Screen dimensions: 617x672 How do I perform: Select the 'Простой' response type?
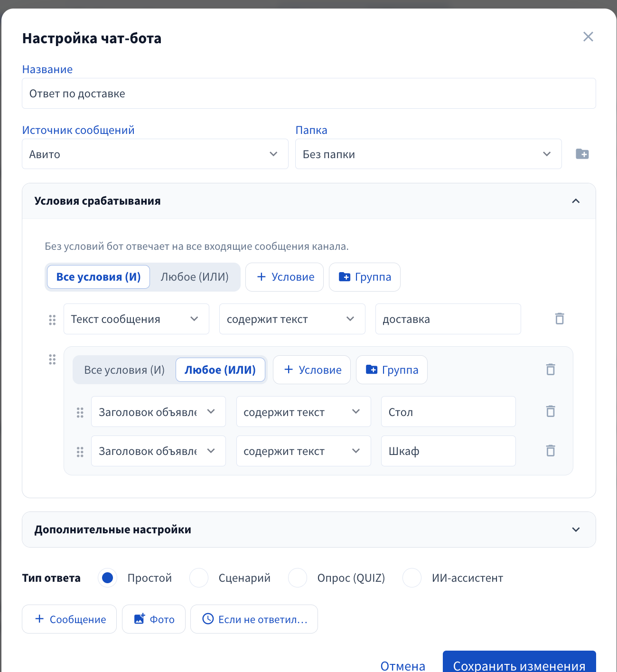tap(108, 578)
